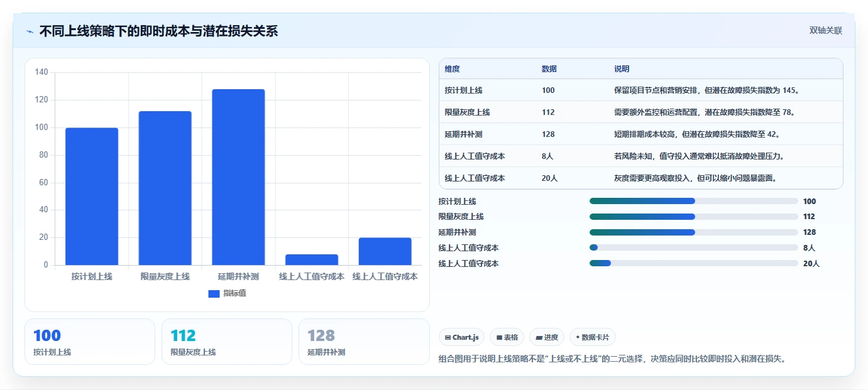
Task: Click the description 灰度需要更高观察投入
Action: [x=696, y=178]
